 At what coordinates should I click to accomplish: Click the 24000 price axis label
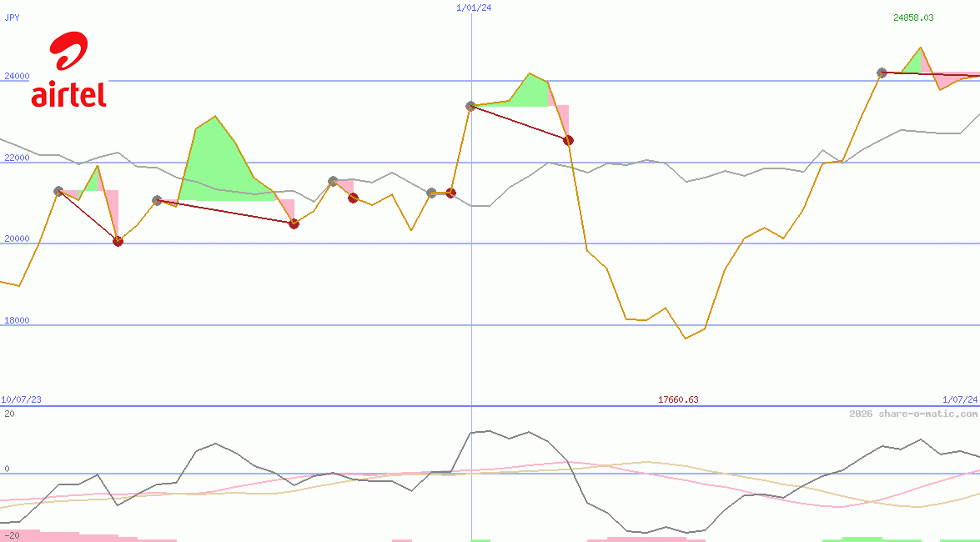(17, 76)
